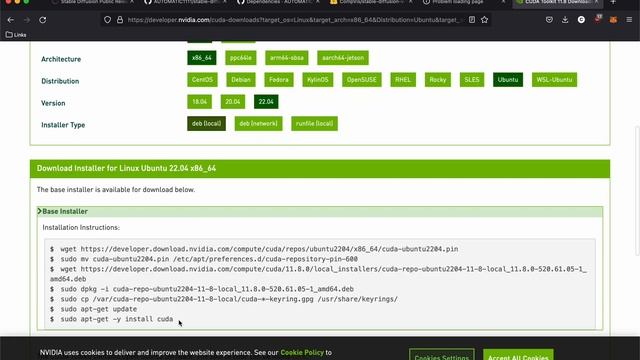Click the page vertical scrollbar
640x360 pixels.
tap(637, 191)
